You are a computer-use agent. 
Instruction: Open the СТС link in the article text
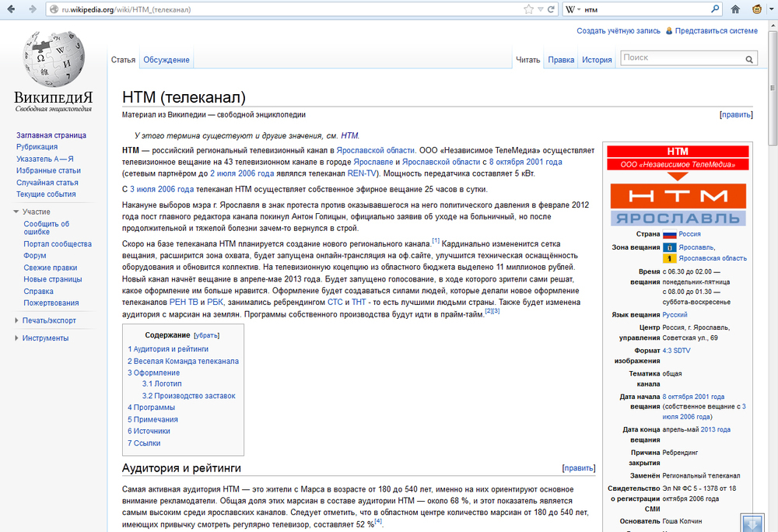(335, 303)
